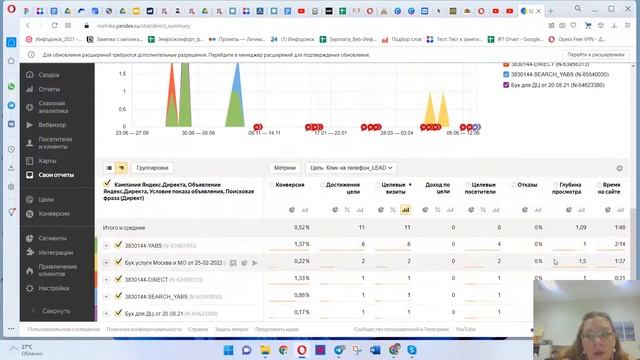Open the Цель: Клик на телефон_LEAD dropdown
The image size is (640, 360).
click(x=351, y=168)
